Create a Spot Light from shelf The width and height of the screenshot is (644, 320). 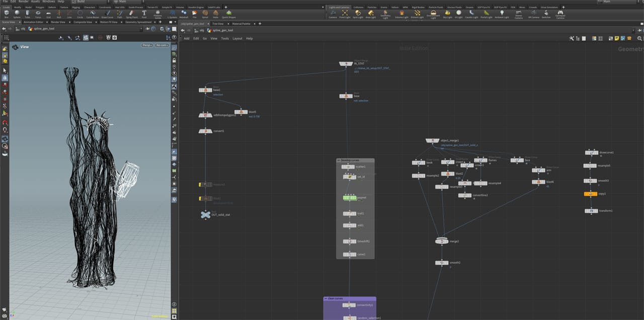click(358, 14)
